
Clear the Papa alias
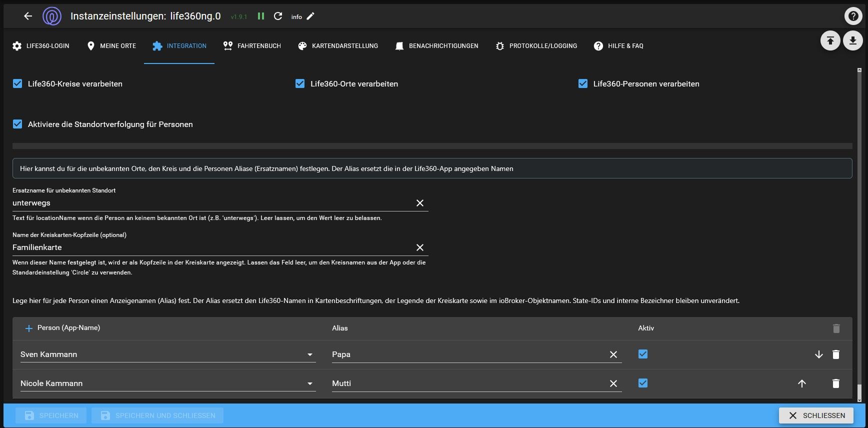point(613,354)
